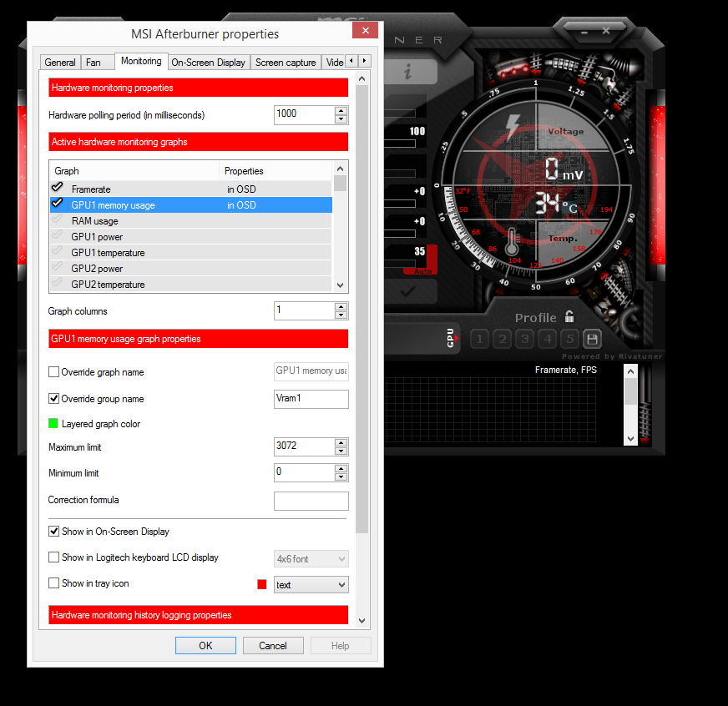
Task: Select Afterburner profile slot 5
Action: [569, 340]
